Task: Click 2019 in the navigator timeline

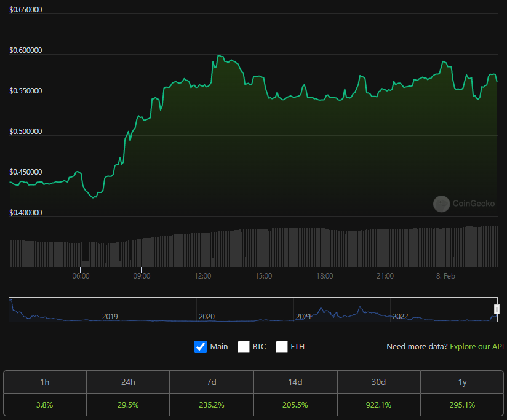Action: tap(110, 317)
